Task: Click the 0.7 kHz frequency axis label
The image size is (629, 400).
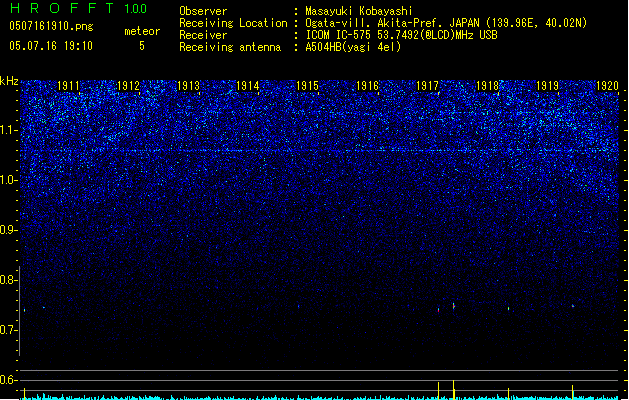Action: click(8, 330)
